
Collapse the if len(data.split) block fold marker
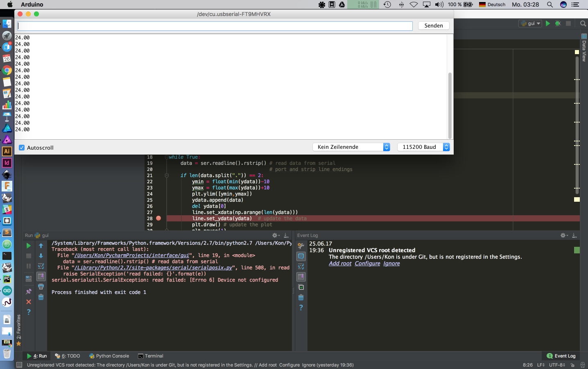click(x=167, y=175)
